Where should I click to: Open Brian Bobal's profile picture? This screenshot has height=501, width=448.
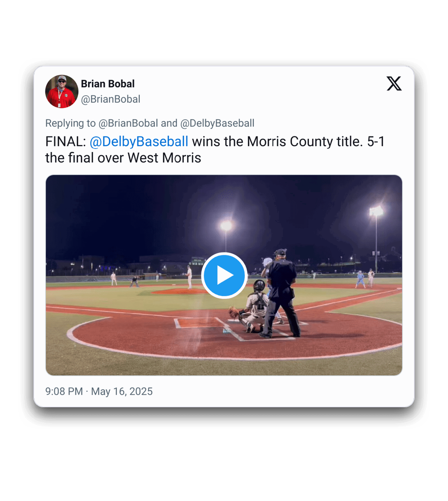62,91
